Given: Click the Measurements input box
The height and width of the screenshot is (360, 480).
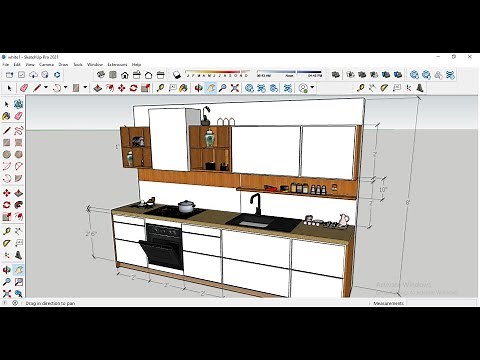Looking at the screenshot, I should [442, 303].
